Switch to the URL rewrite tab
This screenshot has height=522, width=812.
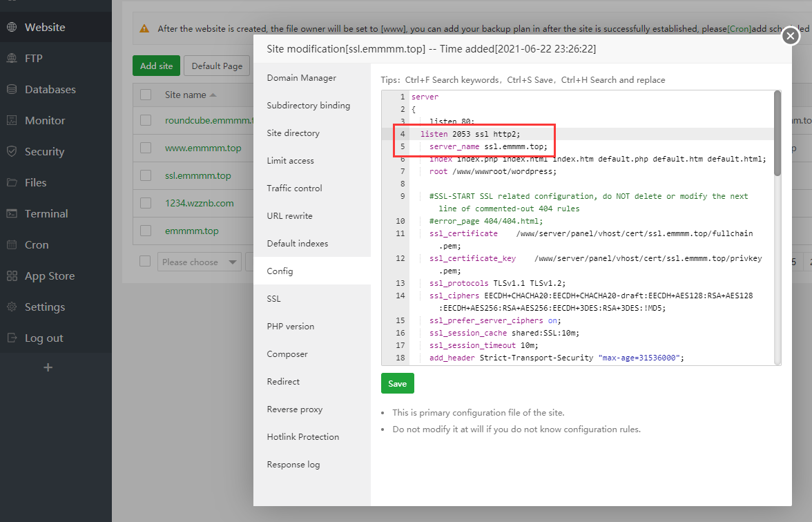point(289,216)
